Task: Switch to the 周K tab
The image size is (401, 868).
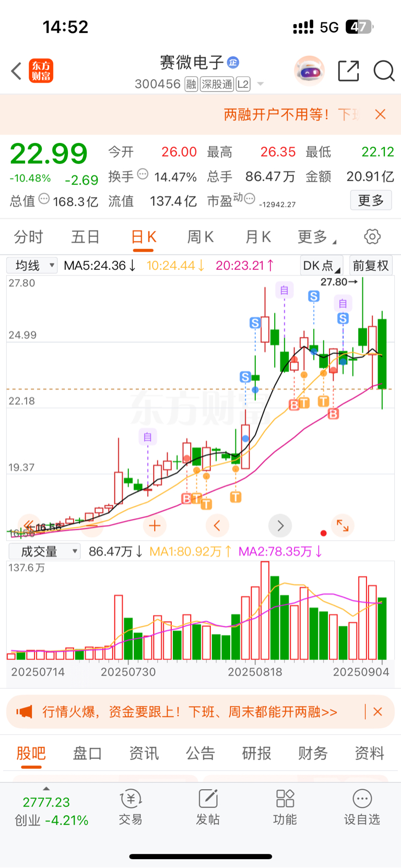Action: tap(200, 237)
